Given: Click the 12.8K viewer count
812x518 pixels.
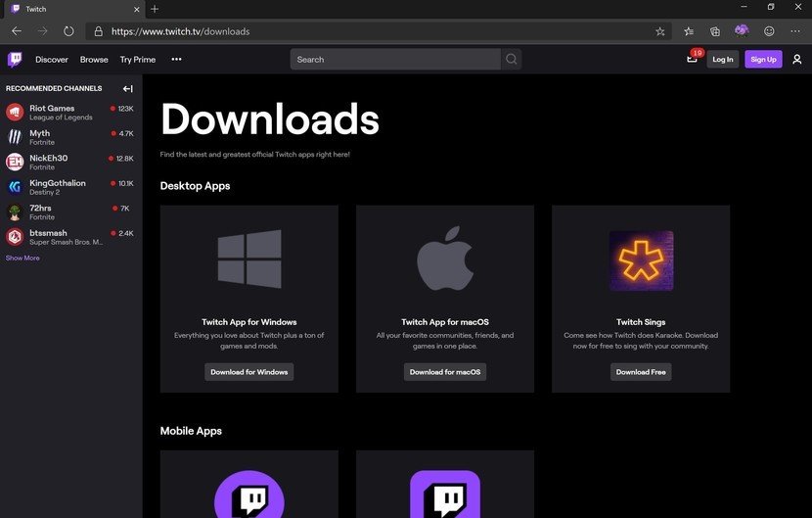Looking at the screenshot, I should tap(125, 159).
